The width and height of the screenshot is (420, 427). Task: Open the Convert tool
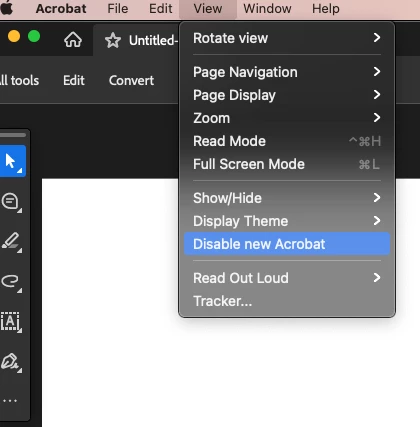pyautogui.click(x=131, y=80)
